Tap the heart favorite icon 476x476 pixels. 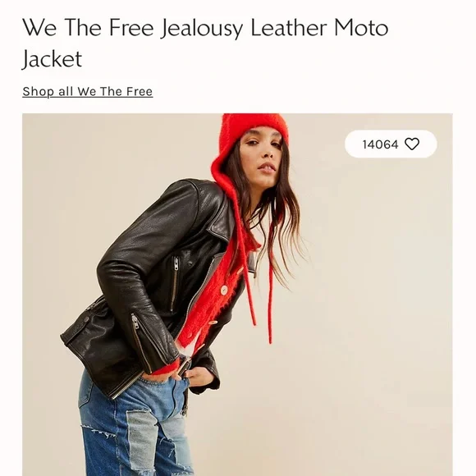point(412,144)
